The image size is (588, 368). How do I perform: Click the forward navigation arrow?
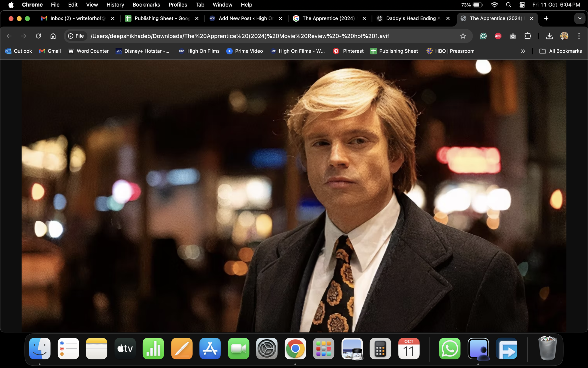24,36
